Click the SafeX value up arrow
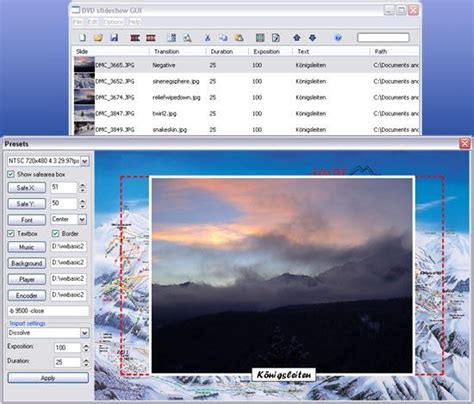Image resolution: width=474 pixels, height=404 pixels. coord(82,185)
